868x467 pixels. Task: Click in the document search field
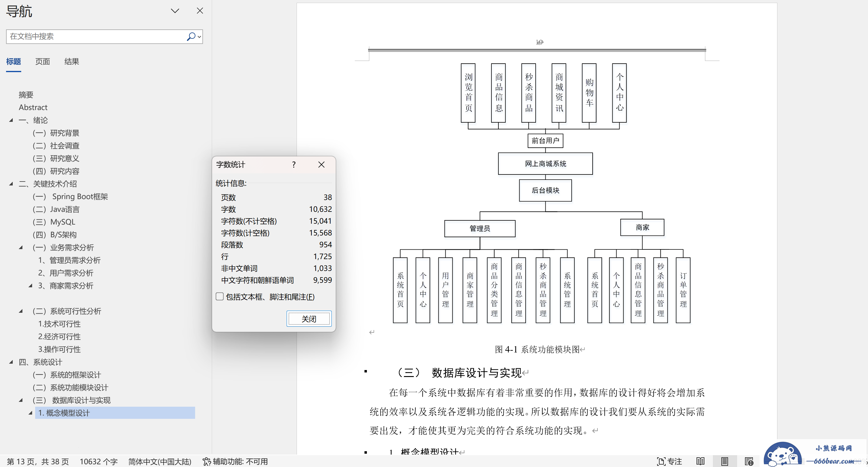(x=96, y=36)
